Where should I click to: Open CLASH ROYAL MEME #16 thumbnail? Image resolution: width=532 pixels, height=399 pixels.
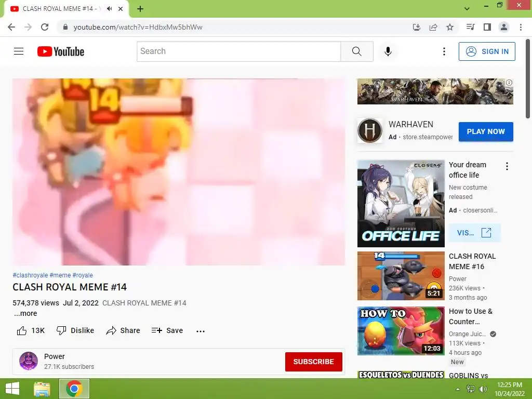pos(401,276)
